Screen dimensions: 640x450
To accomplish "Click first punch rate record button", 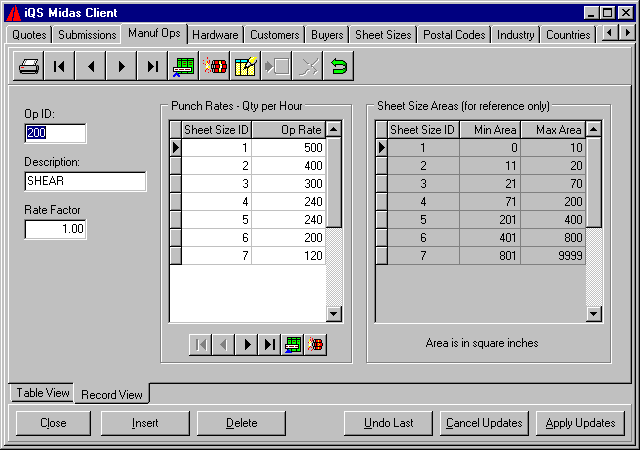I will point(200,345).
